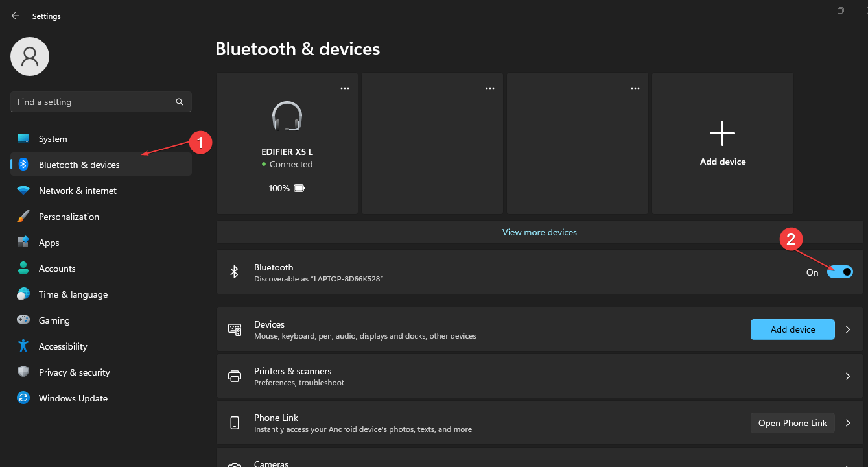The image size is (868, 467).
Task: Expand the Devices row chevron
Action: [848, 329]
